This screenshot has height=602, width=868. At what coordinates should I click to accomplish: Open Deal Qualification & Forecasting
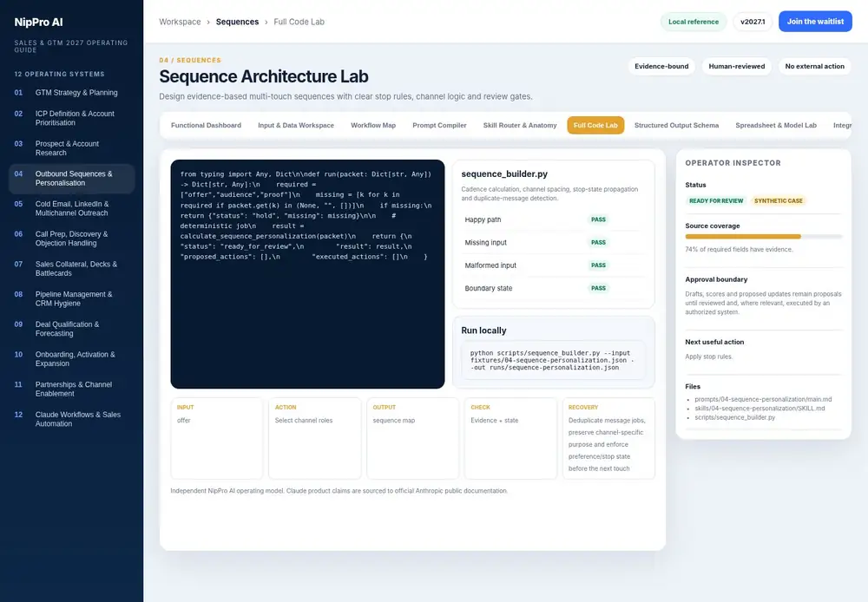pos(71,329)
